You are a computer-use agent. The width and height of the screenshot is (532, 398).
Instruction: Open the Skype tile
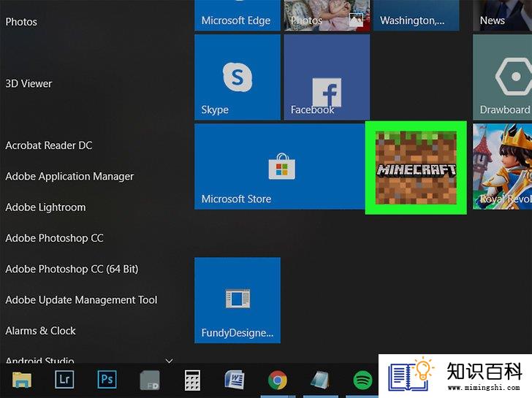(237, 77)
